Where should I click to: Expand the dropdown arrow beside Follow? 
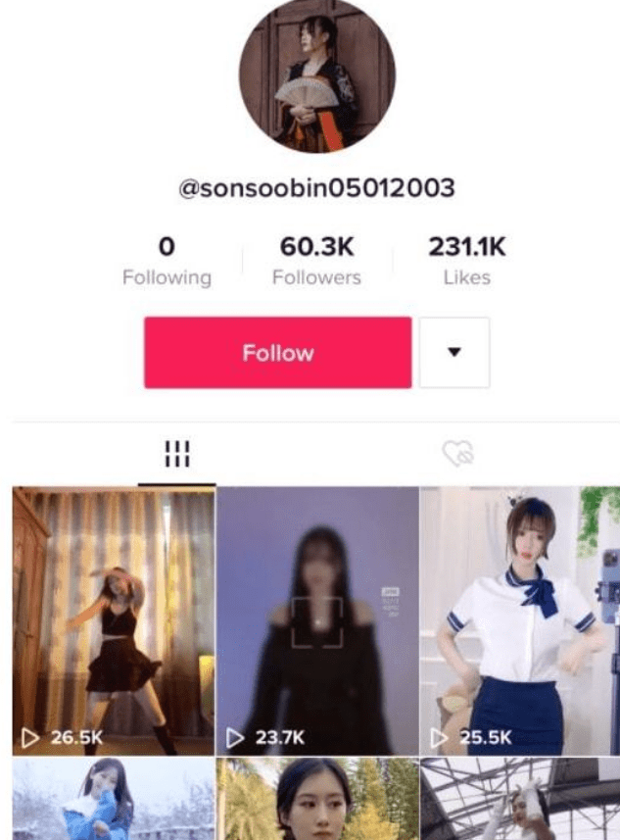(x=454, y=352)
